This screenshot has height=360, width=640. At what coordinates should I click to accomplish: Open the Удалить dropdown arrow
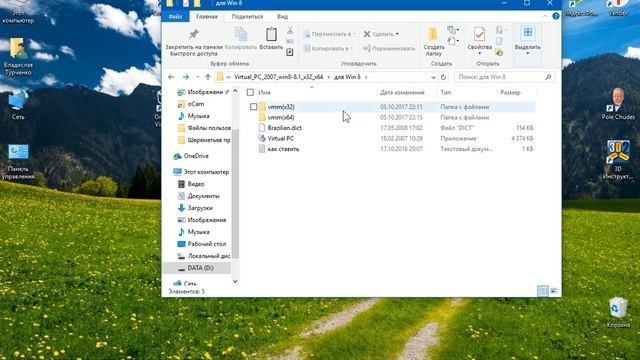(x=397, y=34)
